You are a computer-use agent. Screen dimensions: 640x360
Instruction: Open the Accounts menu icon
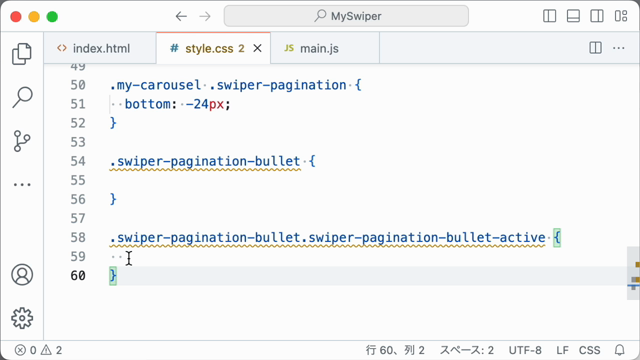point(22,275)
